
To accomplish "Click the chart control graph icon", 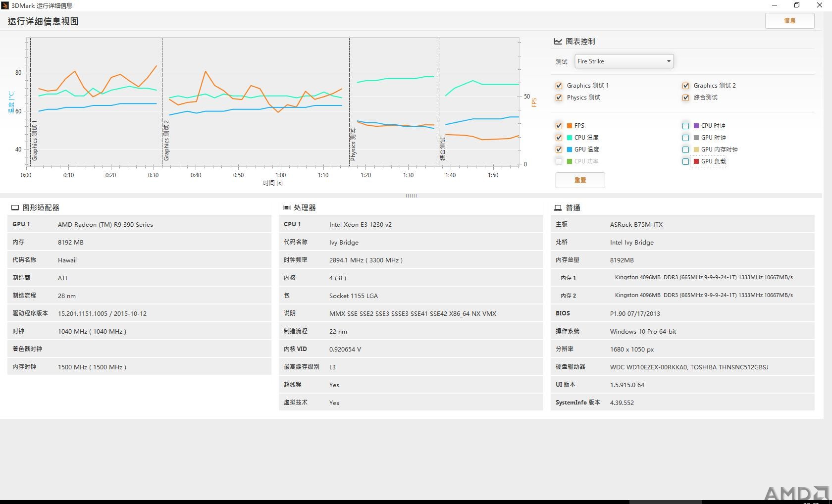I will point(558,42).
